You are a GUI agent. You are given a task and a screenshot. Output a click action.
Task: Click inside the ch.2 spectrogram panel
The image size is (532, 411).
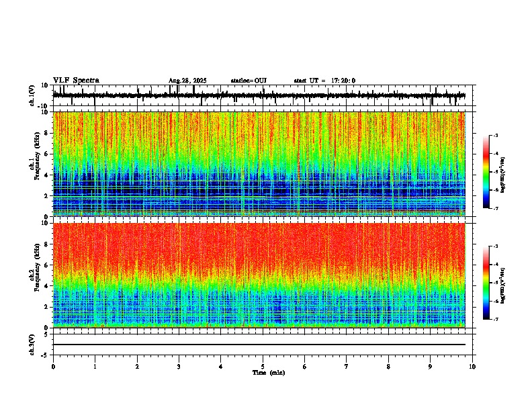pyautogui.click(x=259, y=275)
